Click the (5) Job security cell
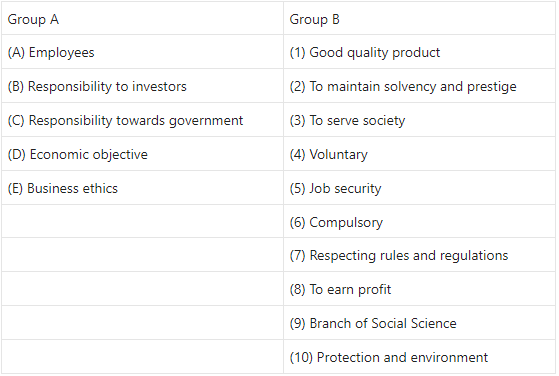The width and height of the screenshot is (559, 376). 419,188
